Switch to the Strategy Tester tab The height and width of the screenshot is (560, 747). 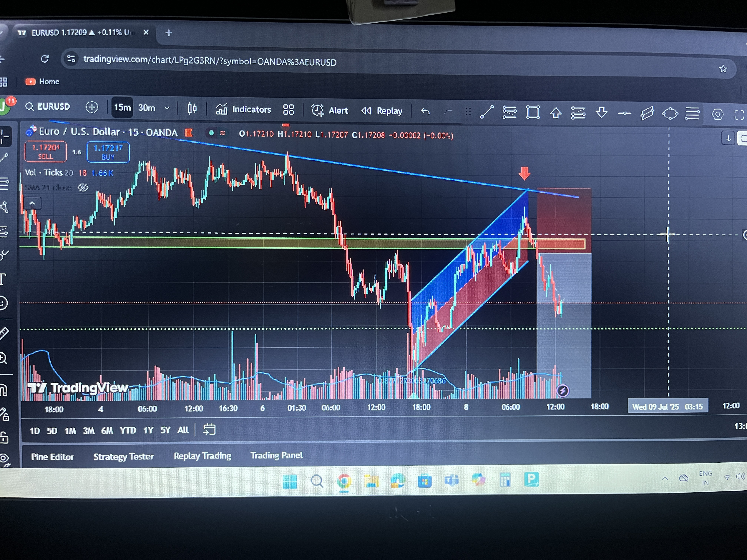(x=123, y=456)
